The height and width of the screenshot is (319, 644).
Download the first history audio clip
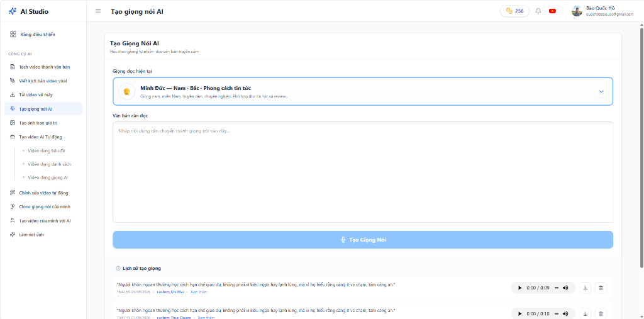pyautogui.click(x=585, y=288)
